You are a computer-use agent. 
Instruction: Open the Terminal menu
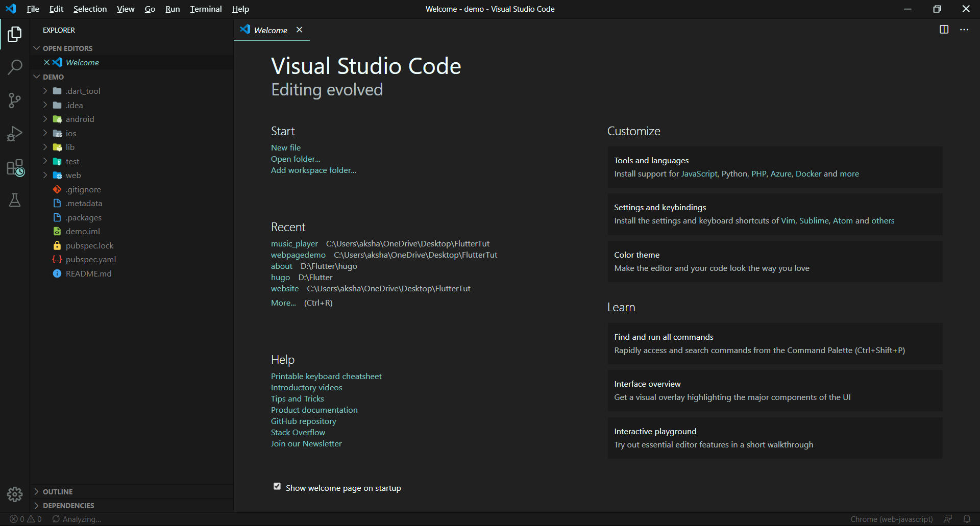click(x=206, y=9)
